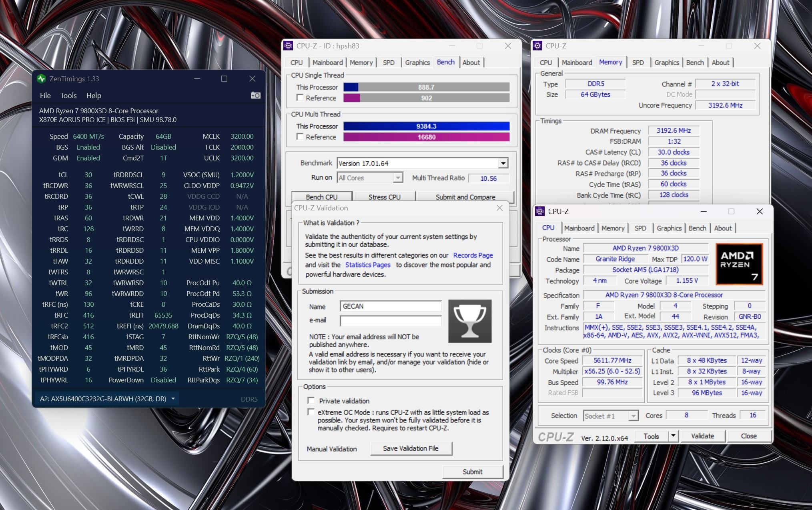The image size is (812, 510).
Task: Expand the memory module A2 selector
Action: (173, 399)
